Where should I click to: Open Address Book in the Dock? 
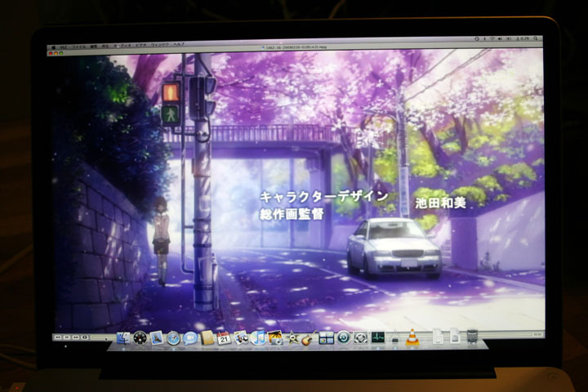207,338
